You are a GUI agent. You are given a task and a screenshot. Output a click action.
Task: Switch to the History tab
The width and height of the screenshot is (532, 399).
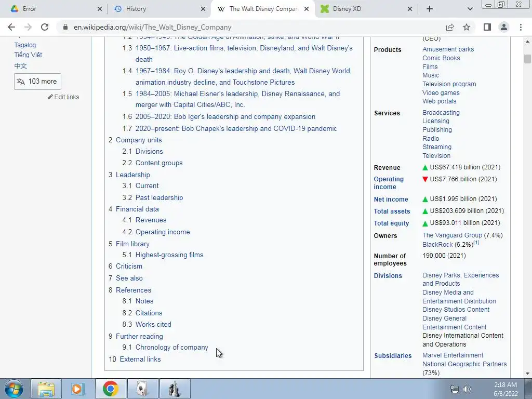(x=158, y=9)
